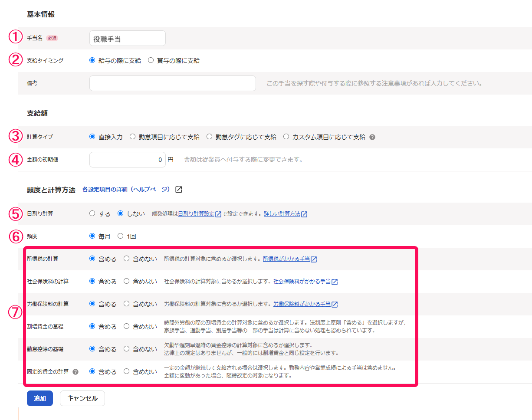
Task: Open the 日割り計算設定 link
Action: coord(196,214)
